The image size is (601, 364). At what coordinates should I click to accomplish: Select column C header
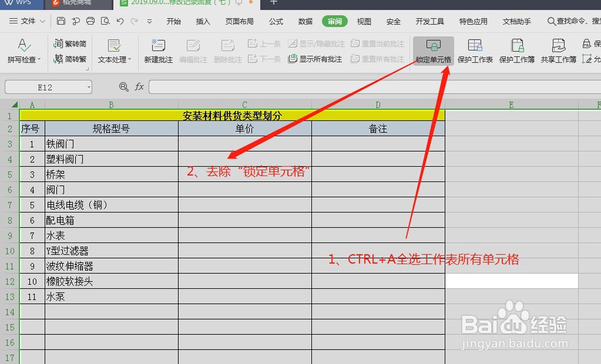click(245, 105)
